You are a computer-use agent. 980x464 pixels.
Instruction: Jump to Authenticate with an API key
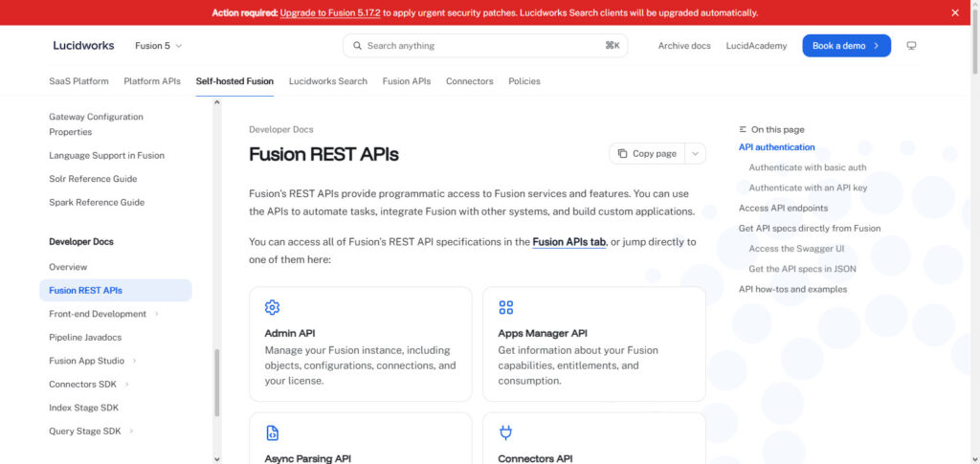click(808, 188)
